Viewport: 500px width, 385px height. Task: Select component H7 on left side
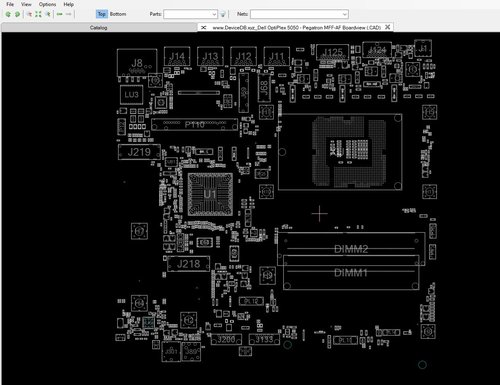coord(139,231)
